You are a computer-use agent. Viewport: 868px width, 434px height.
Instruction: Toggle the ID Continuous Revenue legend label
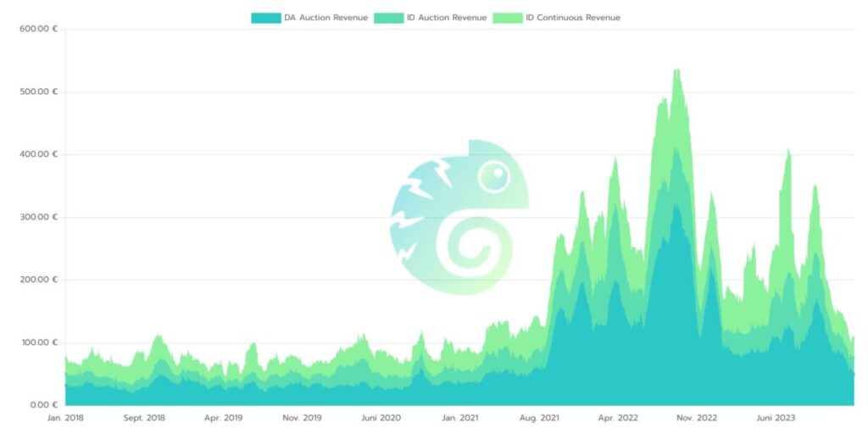click(572, 18)
